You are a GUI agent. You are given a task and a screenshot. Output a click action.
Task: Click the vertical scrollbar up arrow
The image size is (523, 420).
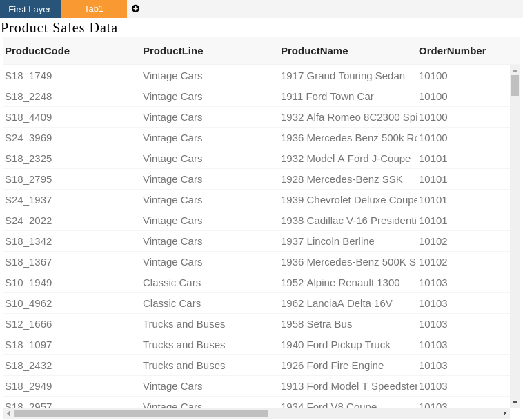coord(515,70)
